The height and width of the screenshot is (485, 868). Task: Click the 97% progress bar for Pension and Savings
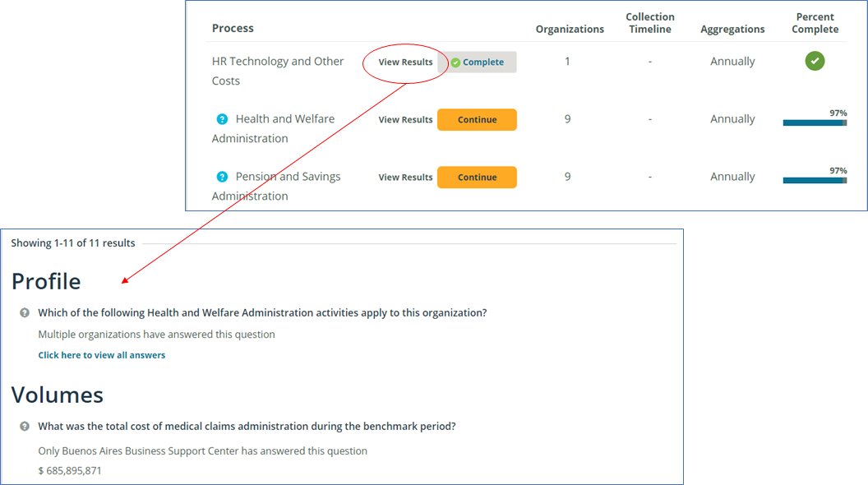(x=815, y=181)
